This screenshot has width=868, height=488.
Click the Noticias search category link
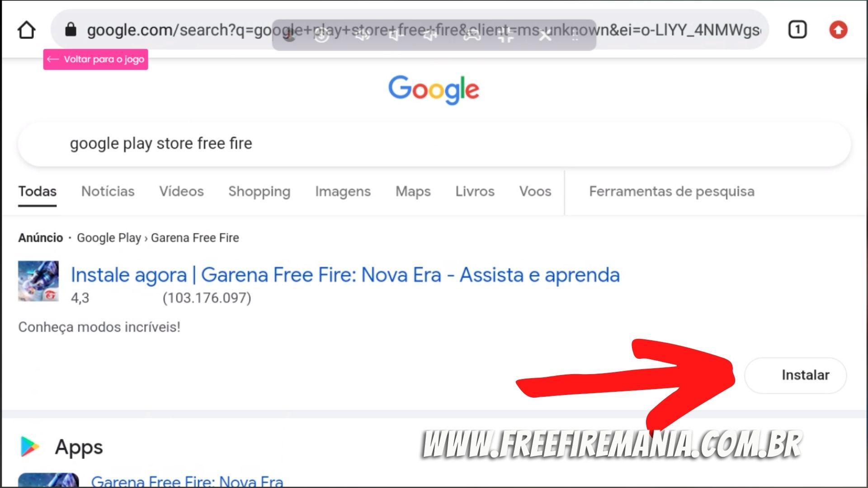108,191
